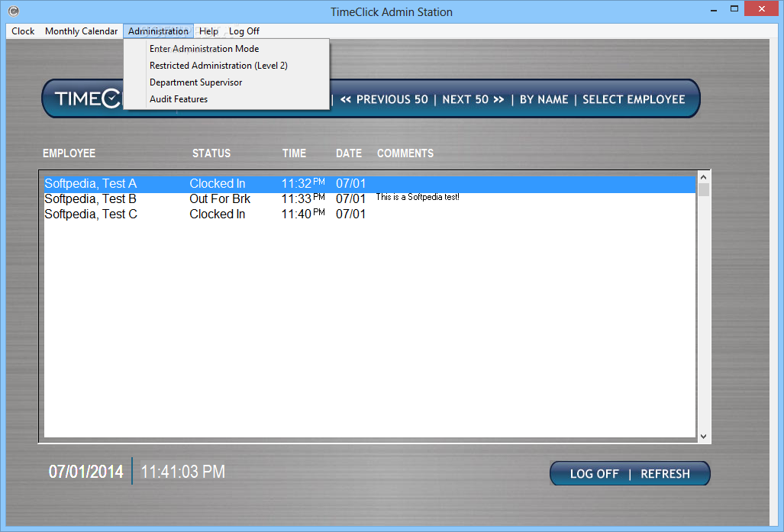Screen dimensions: 784x532
Task: Maximize the TimeClick window
Action: point(734,9)
